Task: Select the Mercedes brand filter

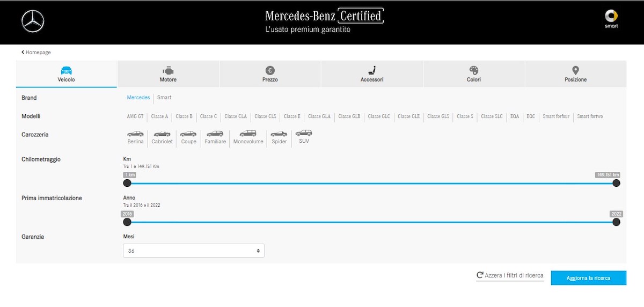Action: click(138, 98)
